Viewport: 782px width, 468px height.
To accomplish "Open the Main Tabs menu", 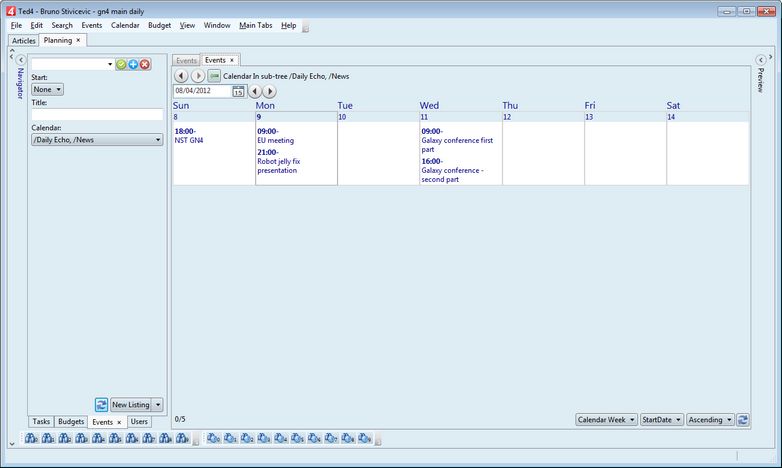I will pyautogui.click(x=256, y=25).
